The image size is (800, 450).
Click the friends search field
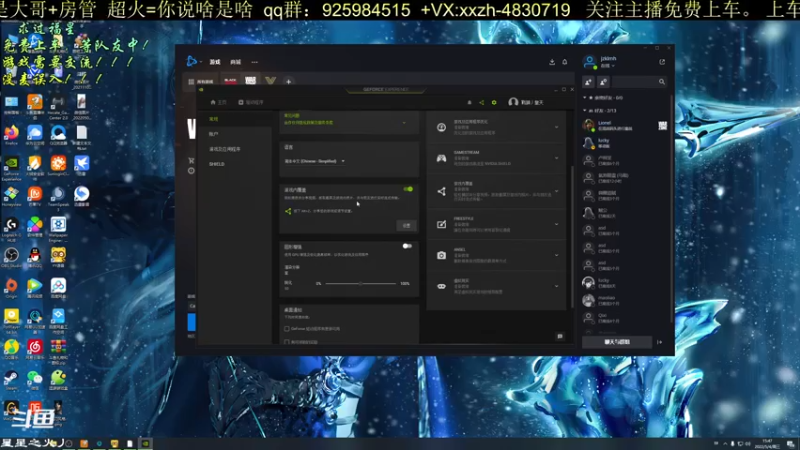click(x=639, y=82)
